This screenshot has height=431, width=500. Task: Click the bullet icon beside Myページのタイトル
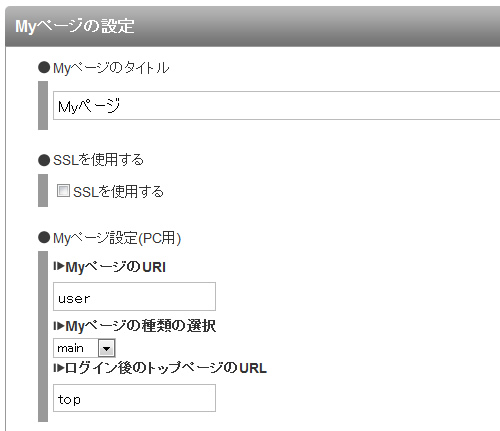(44, 67)
